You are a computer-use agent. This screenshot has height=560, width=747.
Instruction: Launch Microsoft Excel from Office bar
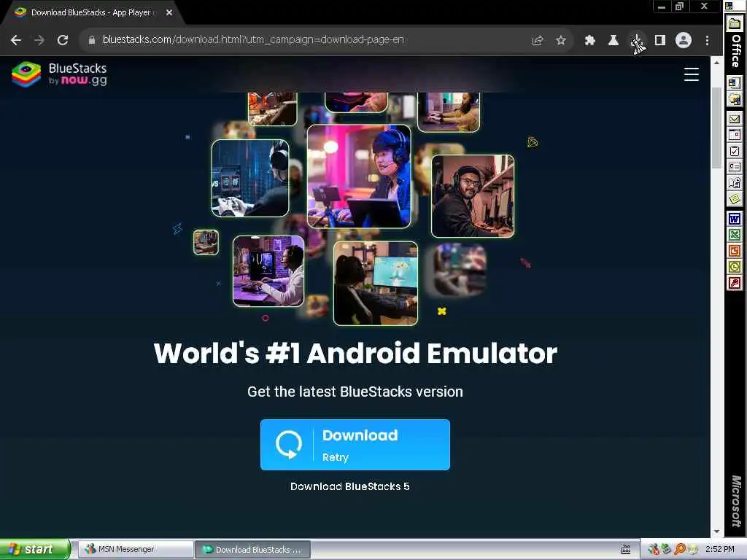click(734, 236)
